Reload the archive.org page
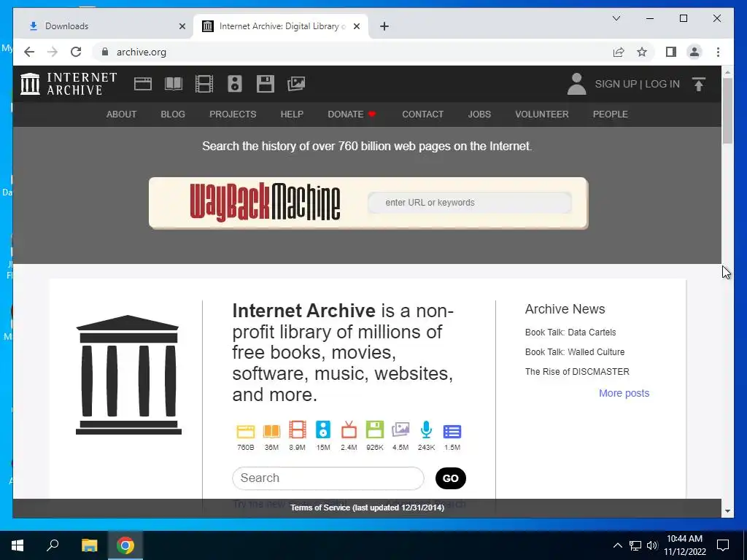747x560 pixels. [76, 52]
